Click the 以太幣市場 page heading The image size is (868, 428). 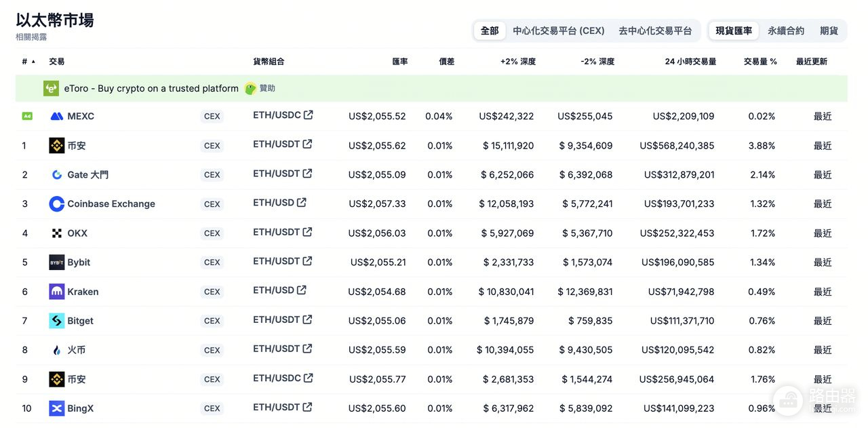tap(55, 20)
